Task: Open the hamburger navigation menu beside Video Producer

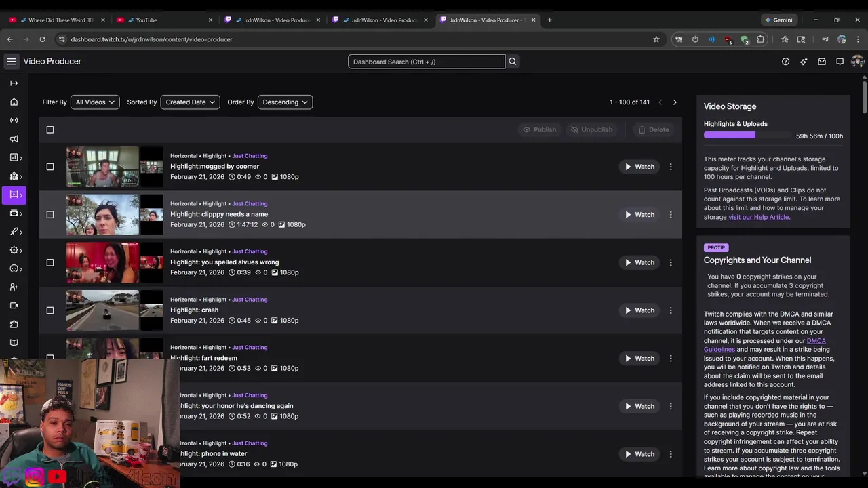Action: pyautogui.click(x=12, y=62)
